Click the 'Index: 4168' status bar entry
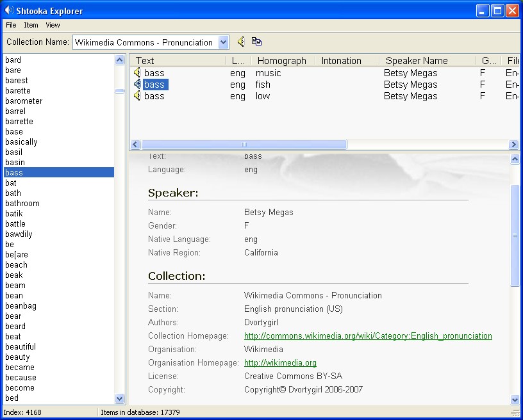The width and height of the screenshot is (523, 420). 22,412
